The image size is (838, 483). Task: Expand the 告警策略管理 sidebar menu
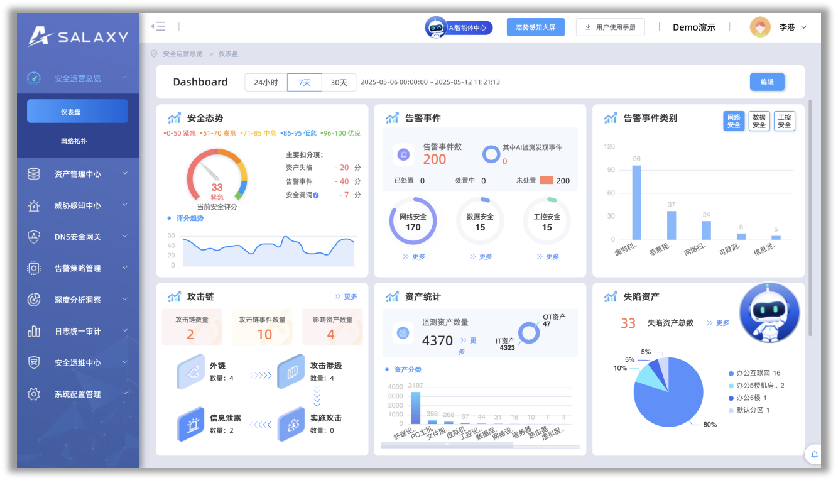tap(125, 268)
